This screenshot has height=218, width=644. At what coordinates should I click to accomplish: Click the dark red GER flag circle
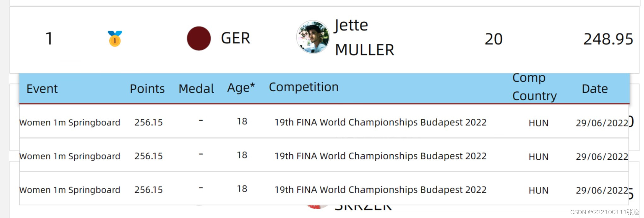click(199, 38)
